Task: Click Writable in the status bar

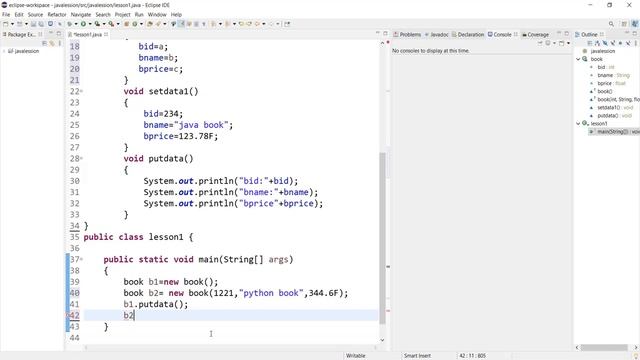Action: coord(356,356)
